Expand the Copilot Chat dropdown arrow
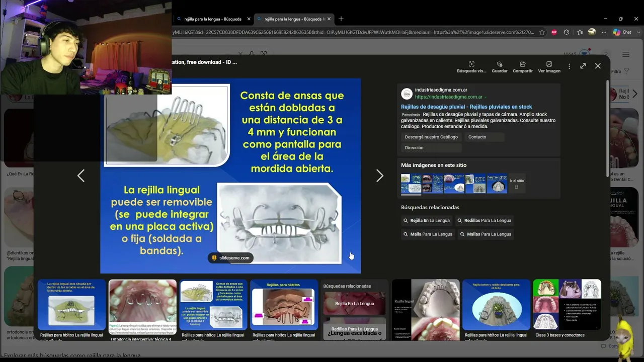The height and width of the screenshot is (362, 644). click(638, 32)
